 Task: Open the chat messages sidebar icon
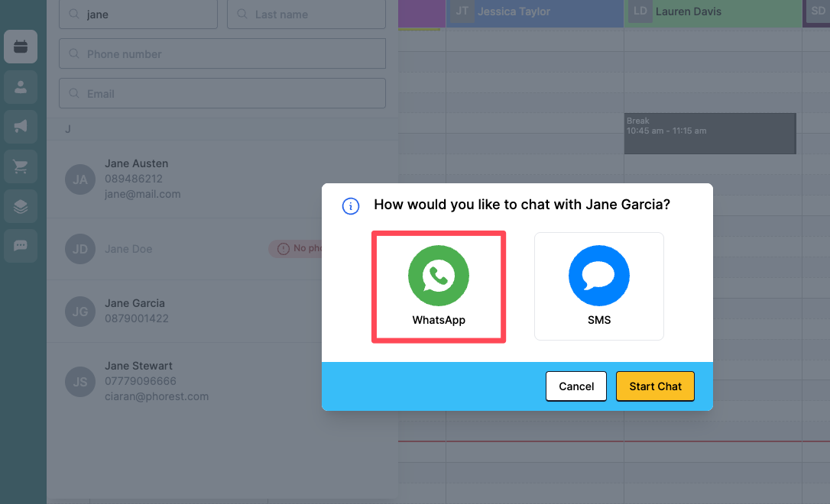pyautogui.click(x=21, y=246)
